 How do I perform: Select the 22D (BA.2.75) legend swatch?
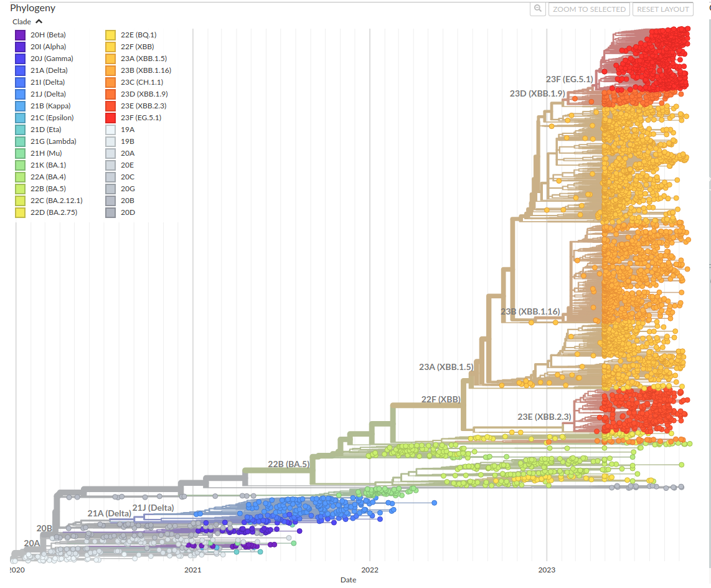(x=20, y=212)
